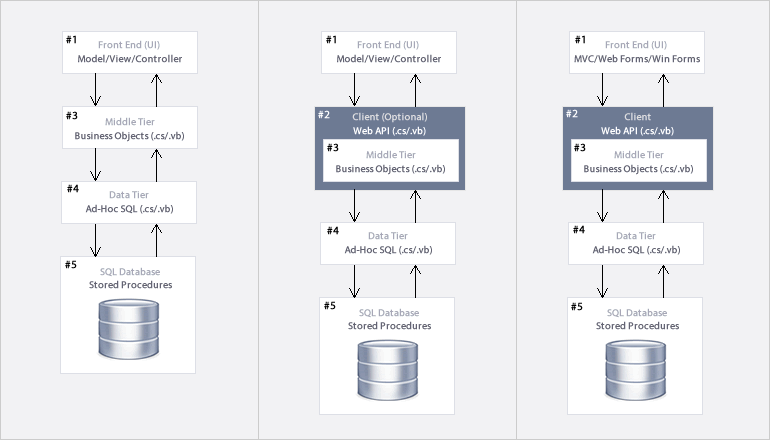The image size is (770, 440).
Task: Select Middle Tier Business Objects box in left diagram
Action: [x=130, y=128]
